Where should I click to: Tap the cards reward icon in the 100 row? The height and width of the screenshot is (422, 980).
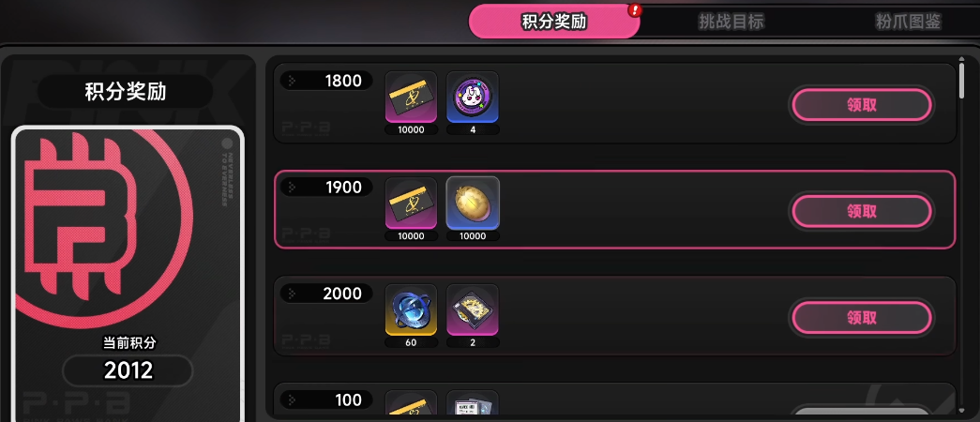[x=473, y=404]
